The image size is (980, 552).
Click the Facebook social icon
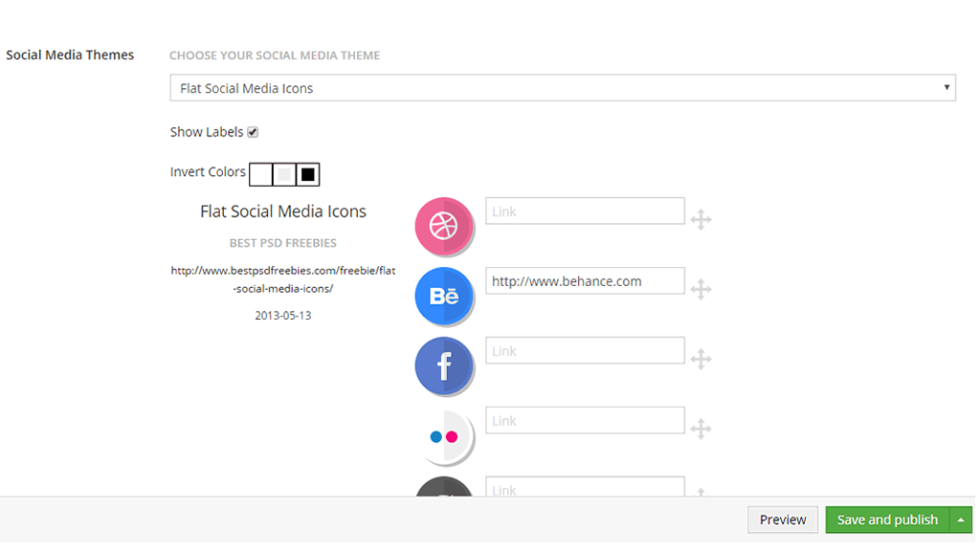coord(444,366)
